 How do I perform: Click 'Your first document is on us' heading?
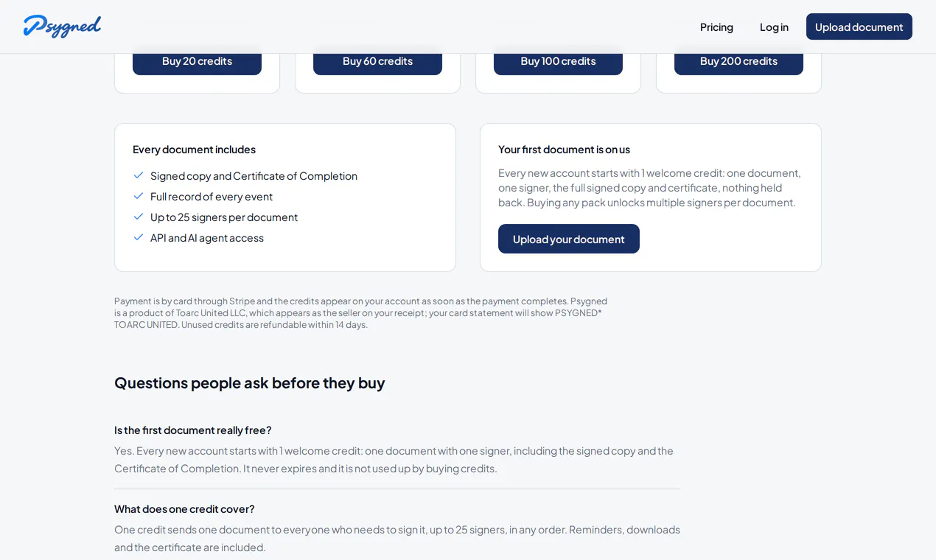click(x=564, y=149)
